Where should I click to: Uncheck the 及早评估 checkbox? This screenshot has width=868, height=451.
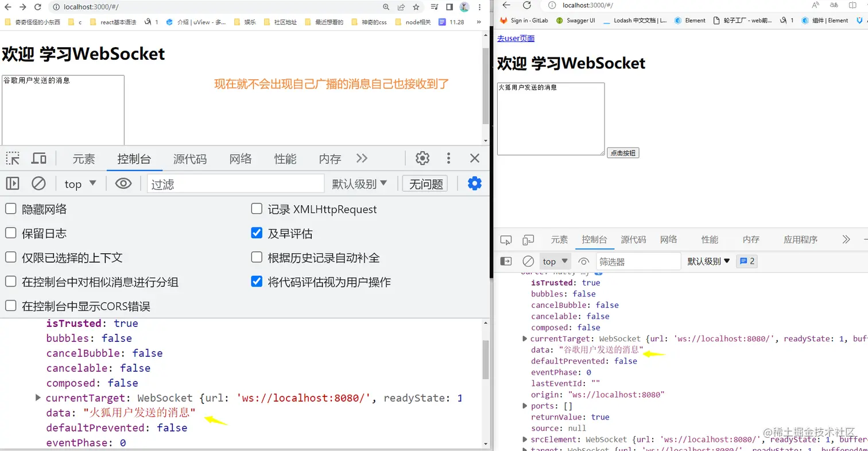pyautogui.click(x=257, y=233)
